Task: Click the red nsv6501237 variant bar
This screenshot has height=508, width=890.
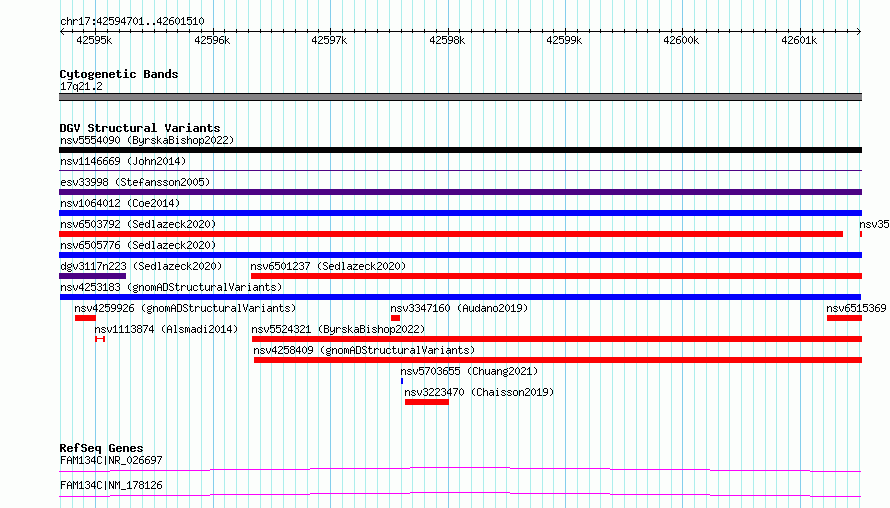Action: pos(556,276)
